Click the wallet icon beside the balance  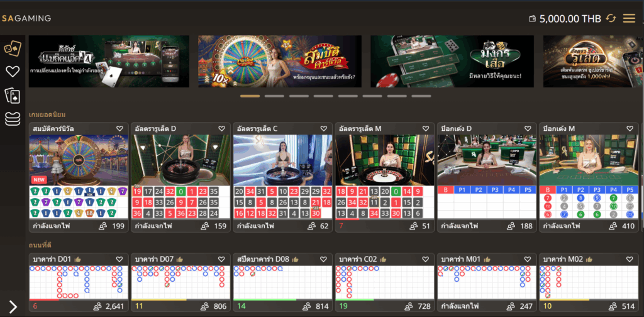(533, 19)
